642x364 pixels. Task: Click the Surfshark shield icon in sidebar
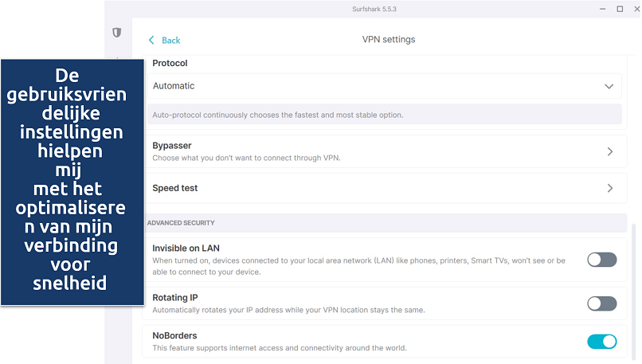pos(117,33)
